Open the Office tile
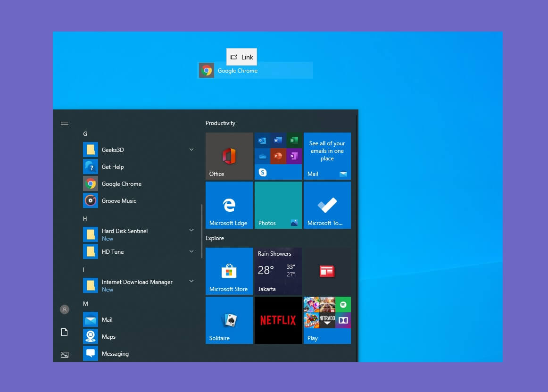This screenshot has width=548, height=392. pos(229,156)
